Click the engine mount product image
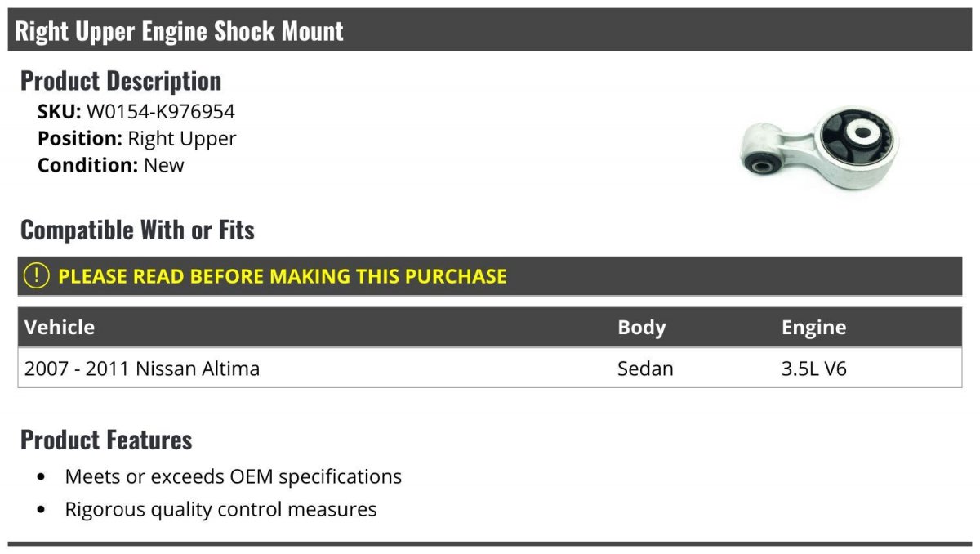The width and height of the screenshot is (980, 554). pyautogui.click(x=819, y=147)
